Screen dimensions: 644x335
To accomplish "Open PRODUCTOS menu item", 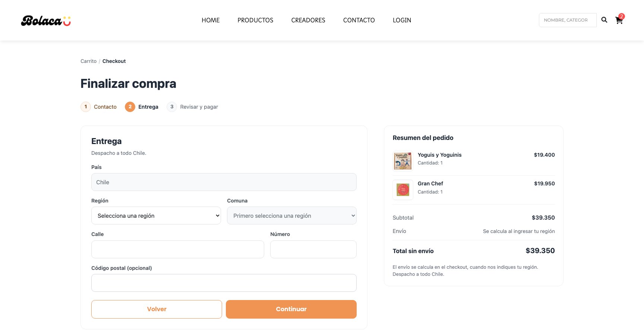I will click(255, 20).
